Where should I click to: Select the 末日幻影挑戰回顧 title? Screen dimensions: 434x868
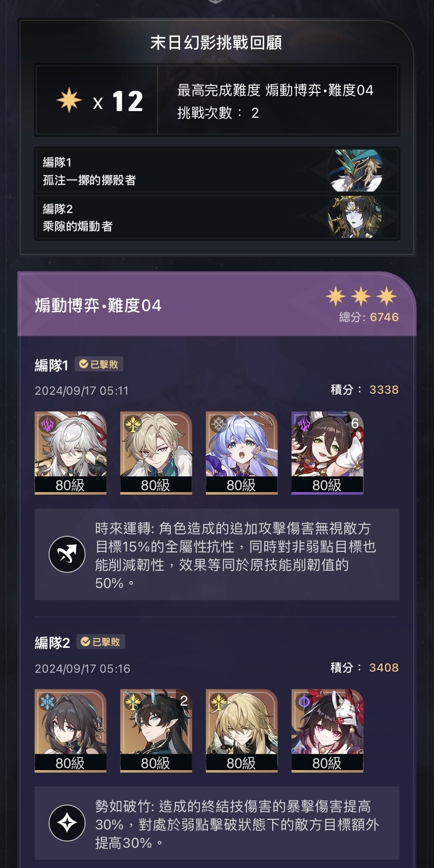216,43
